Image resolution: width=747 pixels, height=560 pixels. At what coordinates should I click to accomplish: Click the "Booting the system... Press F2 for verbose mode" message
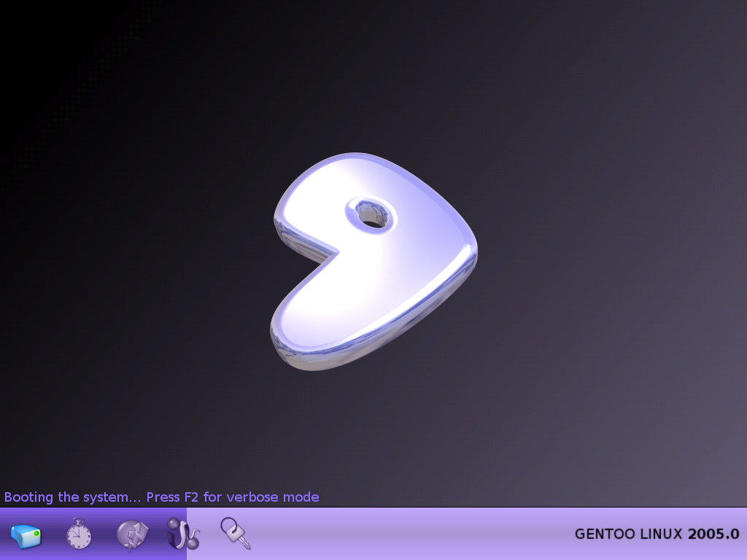click(x=161, y=497)
